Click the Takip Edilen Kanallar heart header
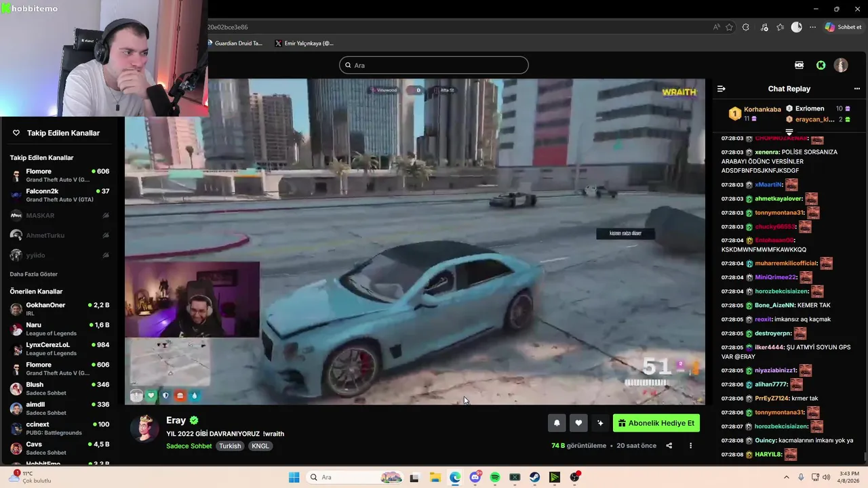Image resolution: width=868 pixels, height=488 pixels. (56, 133)
